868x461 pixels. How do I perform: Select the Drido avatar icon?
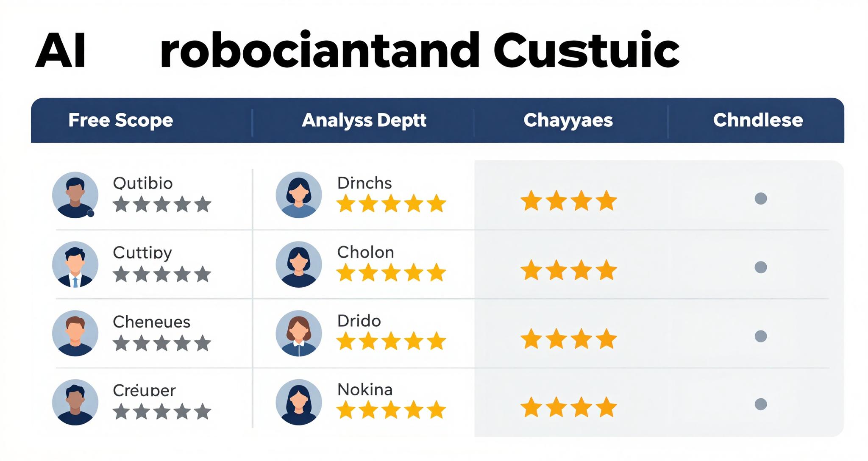pyautogui.click(x=298, y=333)
